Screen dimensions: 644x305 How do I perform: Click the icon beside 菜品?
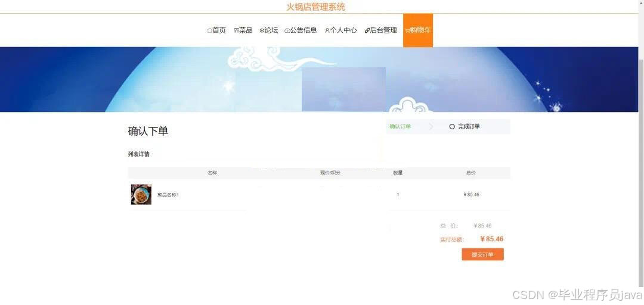pos(236,30)
